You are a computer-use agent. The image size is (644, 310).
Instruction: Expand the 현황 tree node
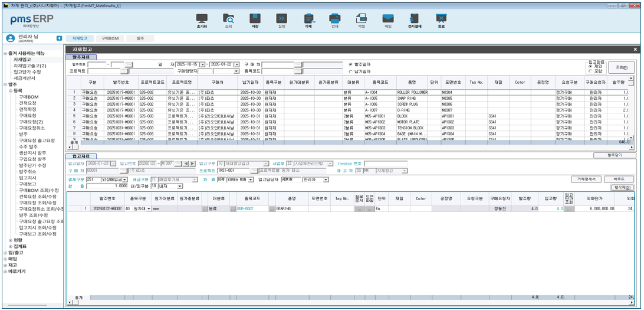click(x=10, y=240)
